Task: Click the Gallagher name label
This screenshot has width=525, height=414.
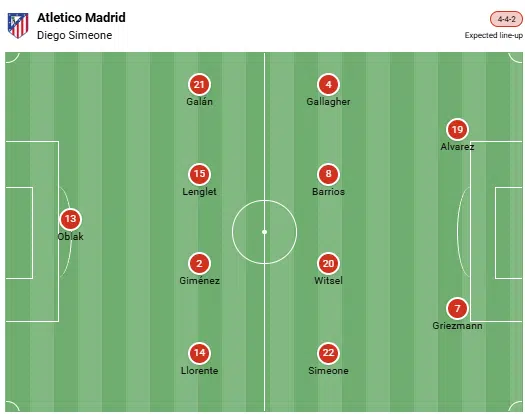Action: [x=328, y=101]
